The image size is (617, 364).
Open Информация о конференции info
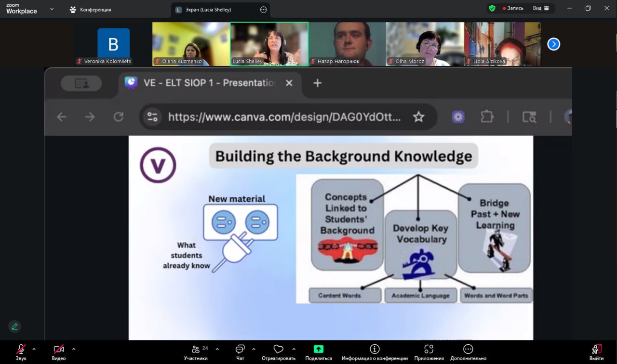tap(375, 350)
